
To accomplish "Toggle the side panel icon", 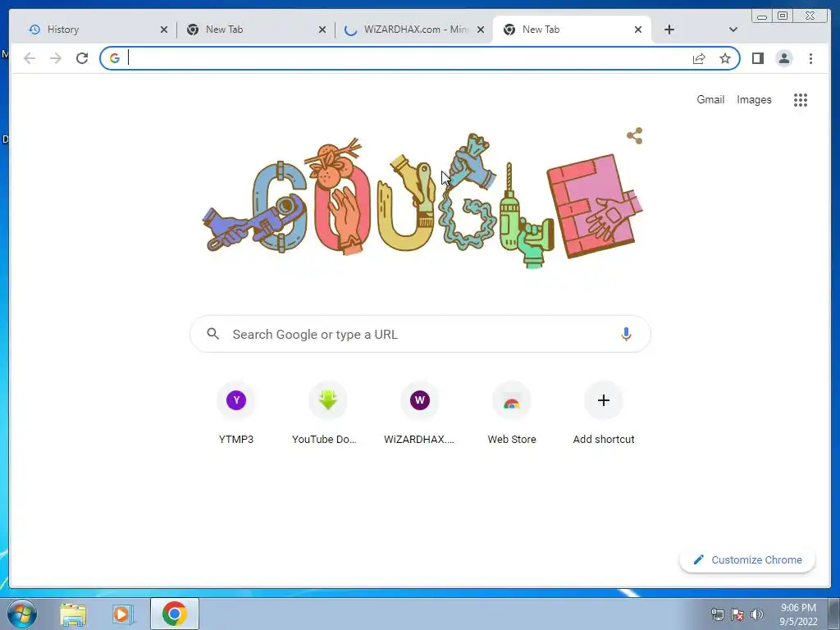I will click(x=757, y=58).
